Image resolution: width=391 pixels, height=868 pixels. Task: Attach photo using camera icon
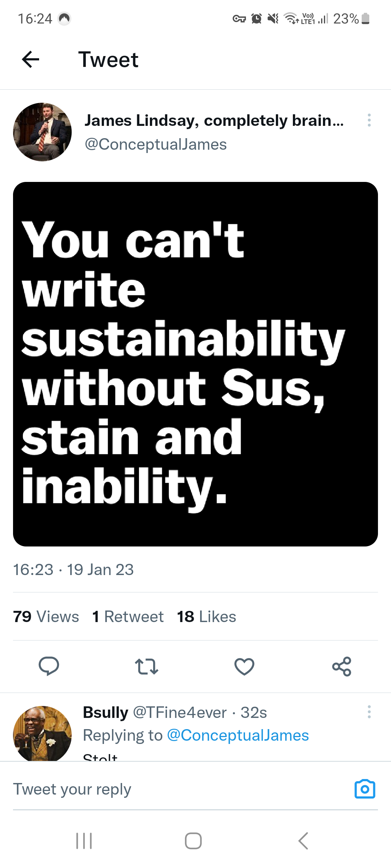click(365, 789)
